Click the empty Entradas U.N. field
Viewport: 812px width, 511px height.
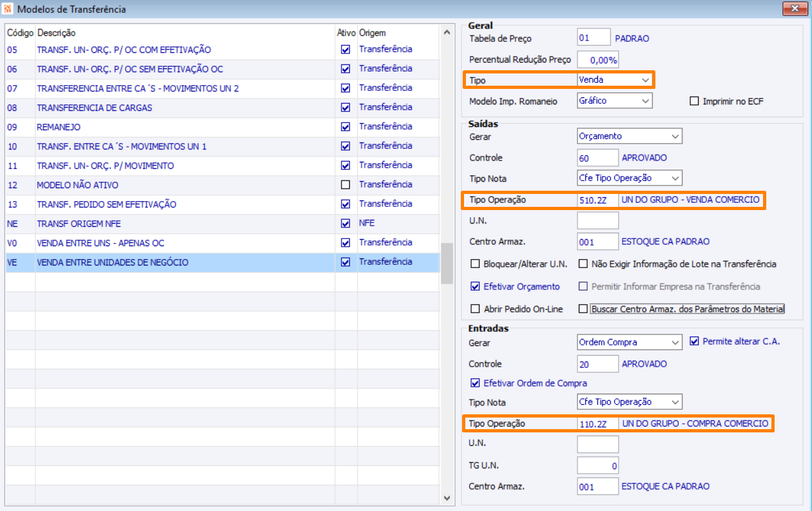point(598,445)
